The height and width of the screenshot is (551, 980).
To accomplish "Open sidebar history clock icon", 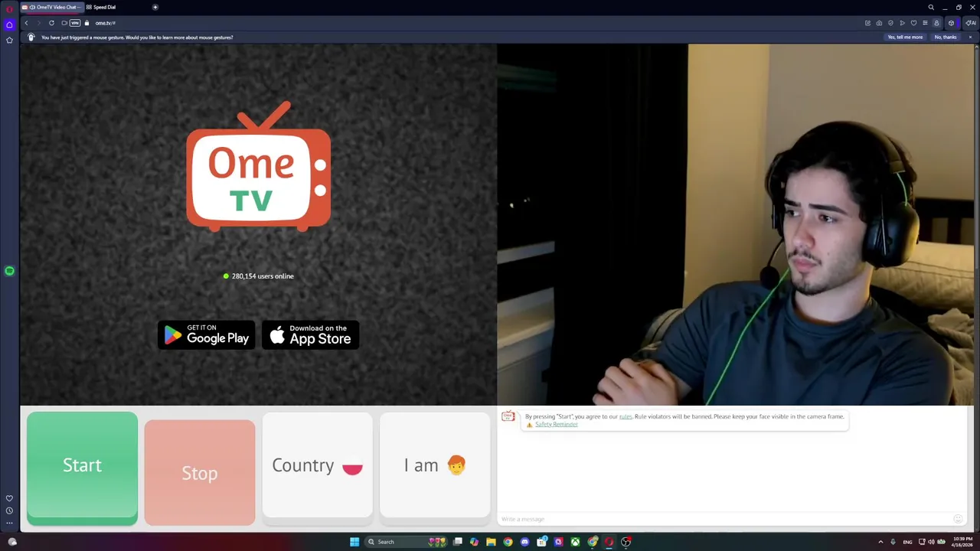I will click(9, 510).
